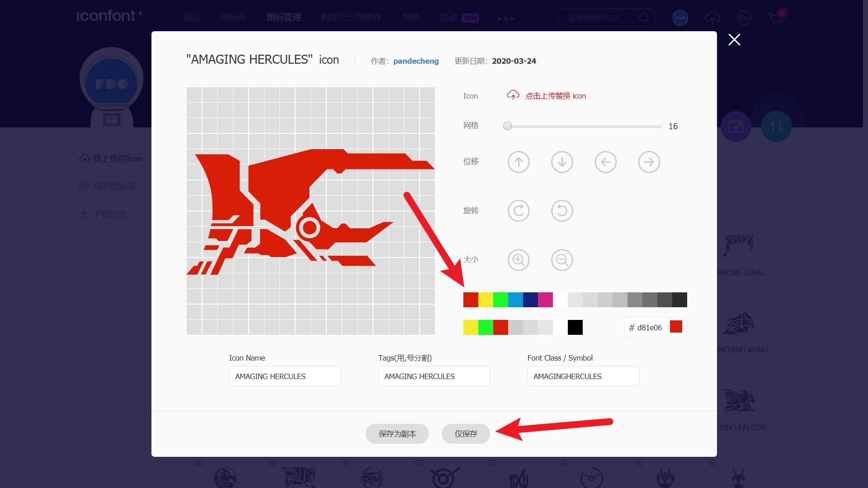The image size is (868, 488).
Task: Edit the Font Class / Symbol field
Action: 583,376
